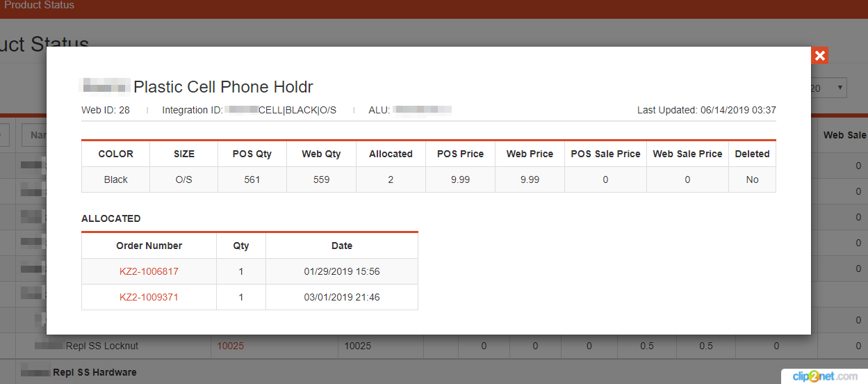This screenshot has height=384, width=868.
Task: Click the Web Sale column header behind modal
Action: tap(845, 135)
